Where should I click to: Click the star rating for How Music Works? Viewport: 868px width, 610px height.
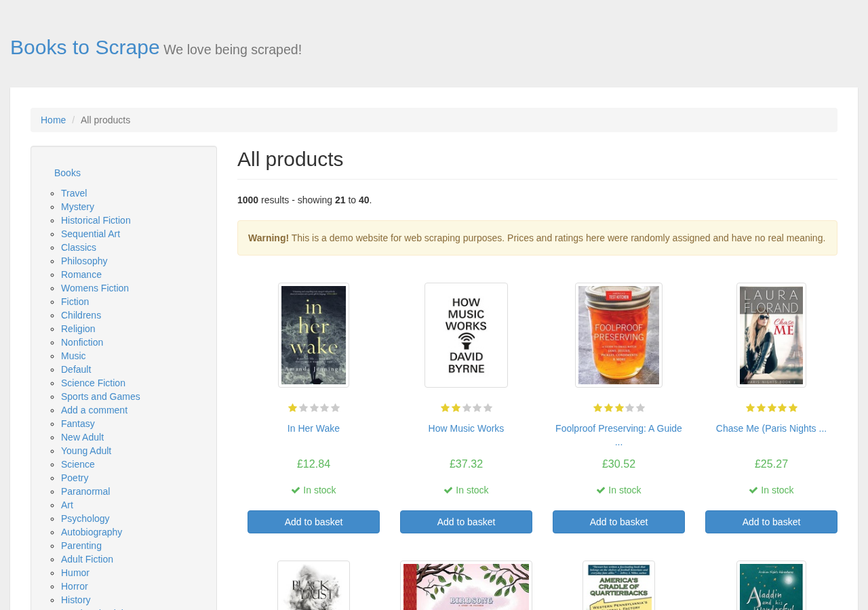click(466, 408)
